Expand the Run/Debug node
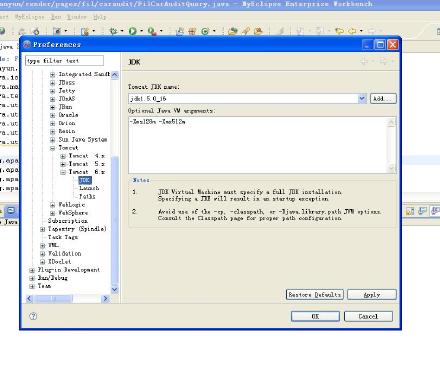Image resolution: width=440 pixels, height=368 pixels. pos(32,278)
